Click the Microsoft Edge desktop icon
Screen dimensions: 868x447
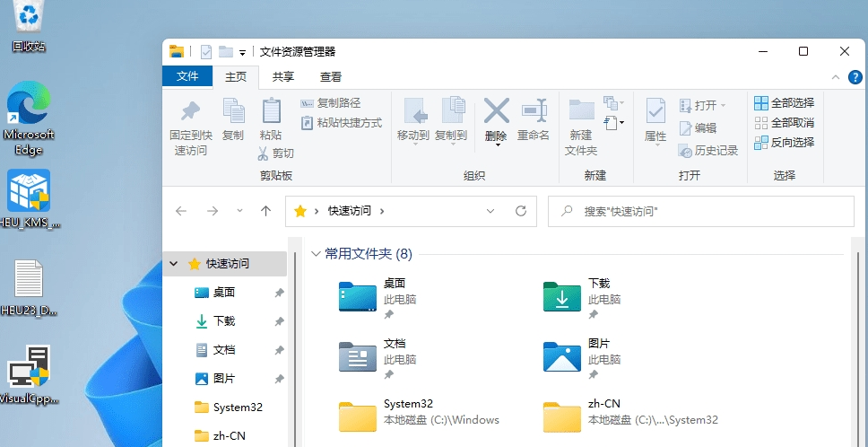29,118
